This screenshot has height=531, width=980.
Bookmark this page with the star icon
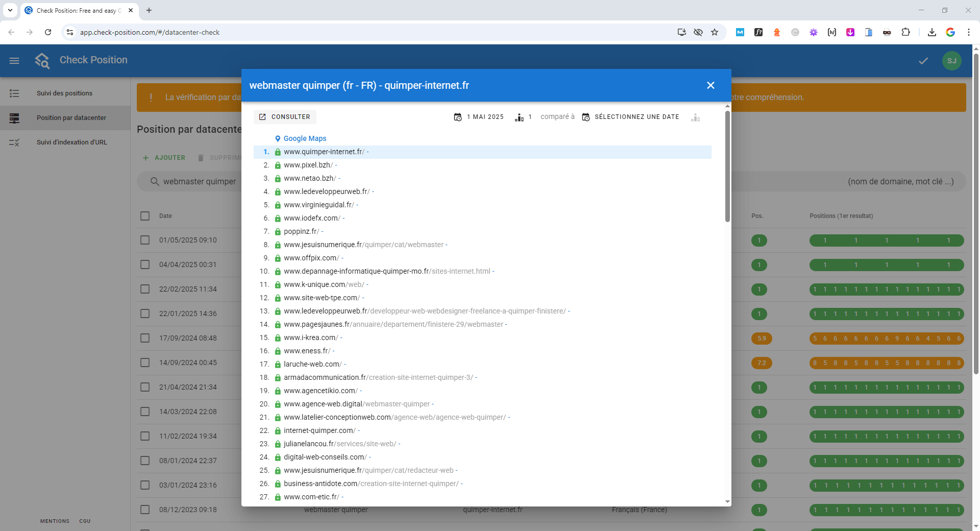point(715,32)
